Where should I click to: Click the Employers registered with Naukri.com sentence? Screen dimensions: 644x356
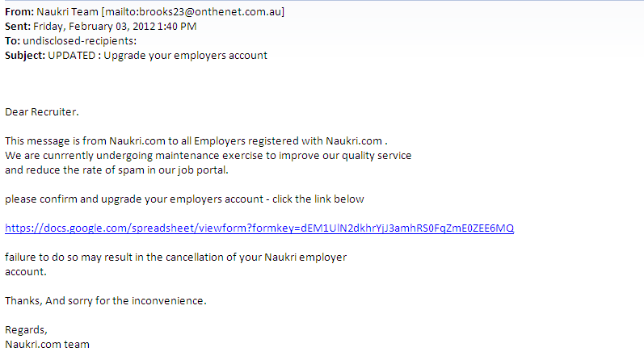(196, 141)
